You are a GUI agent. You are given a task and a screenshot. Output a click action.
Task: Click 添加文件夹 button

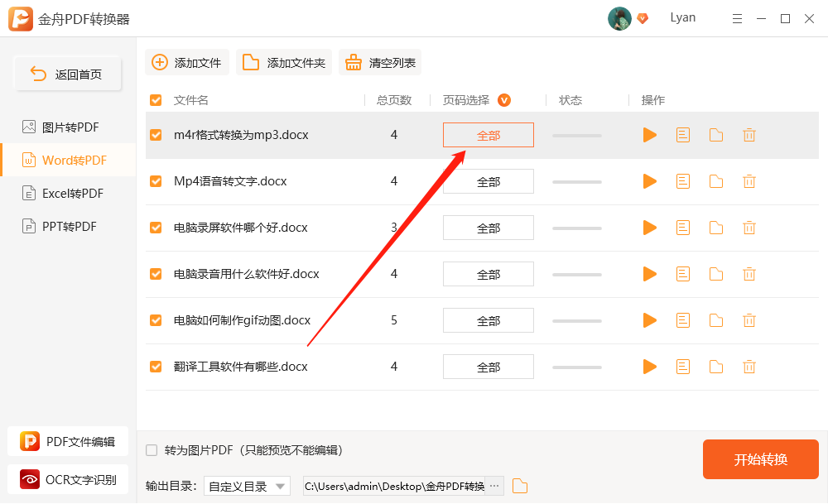click(283, 62)
